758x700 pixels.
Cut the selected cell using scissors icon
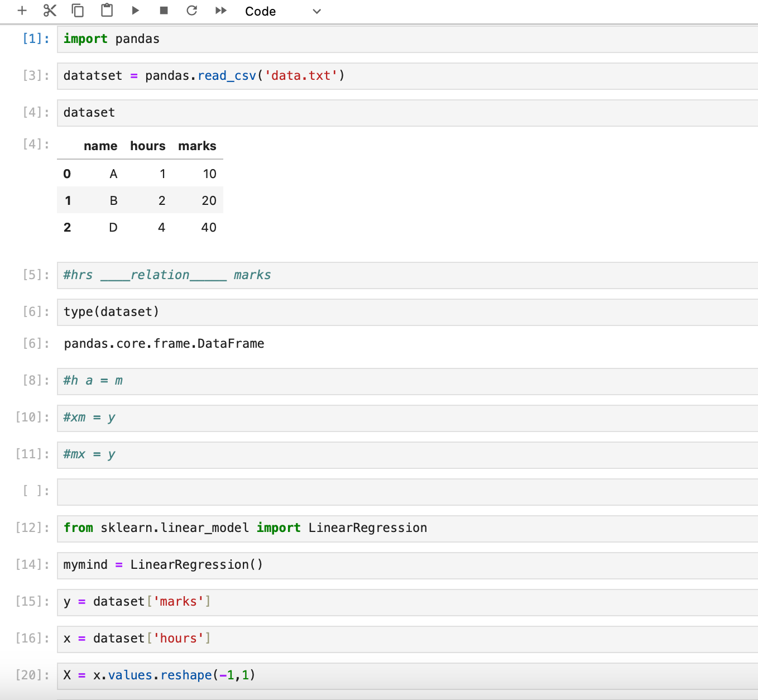(50, 10)
